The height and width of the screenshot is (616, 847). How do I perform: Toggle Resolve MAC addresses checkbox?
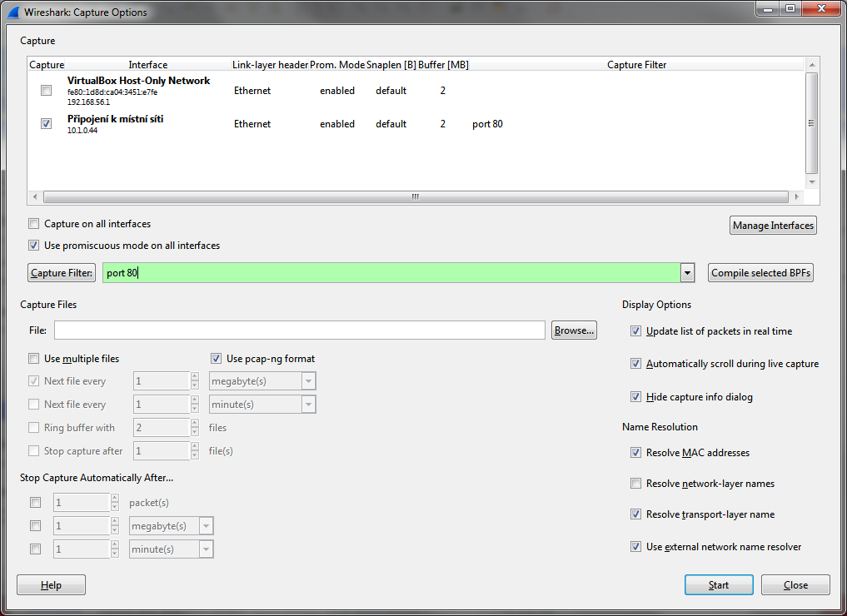point(635,452)
